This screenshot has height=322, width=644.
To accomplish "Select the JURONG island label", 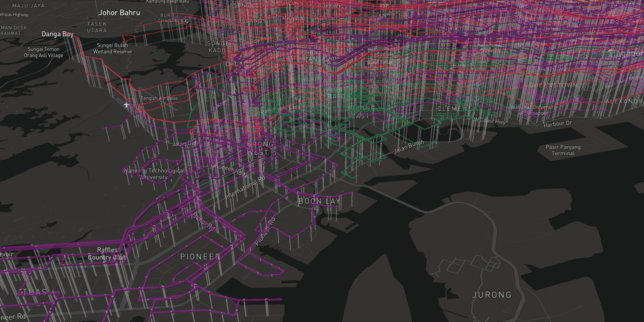I will 492,295.
